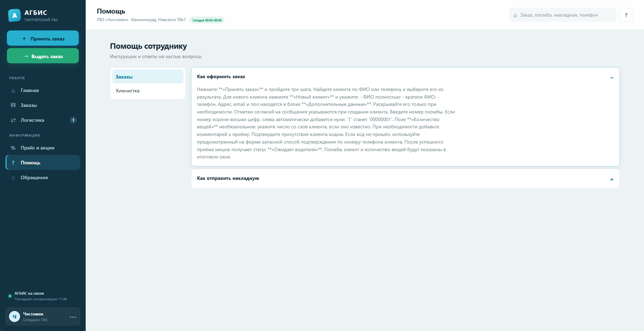Click the ПВЗ «Чистомен» address text

tap(141, 20)
